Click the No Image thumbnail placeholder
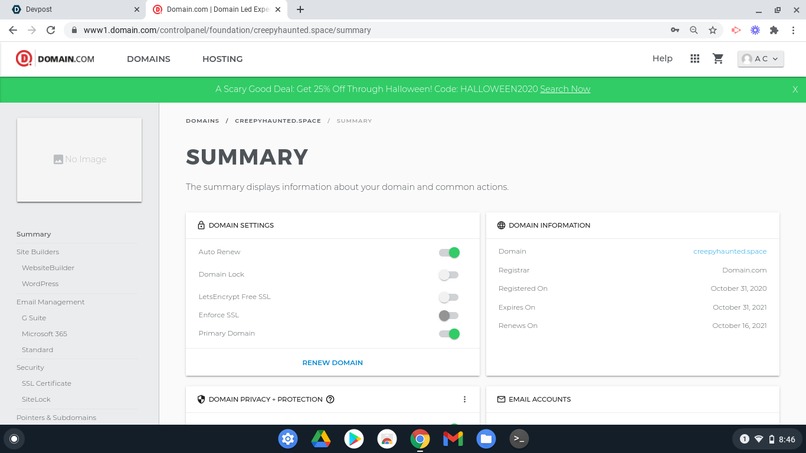 coord(79,160)
